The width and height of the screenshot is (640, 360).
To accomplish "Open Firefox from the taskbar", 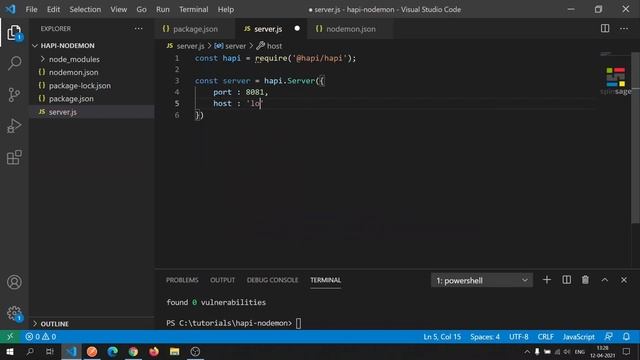I will [154, 352].
